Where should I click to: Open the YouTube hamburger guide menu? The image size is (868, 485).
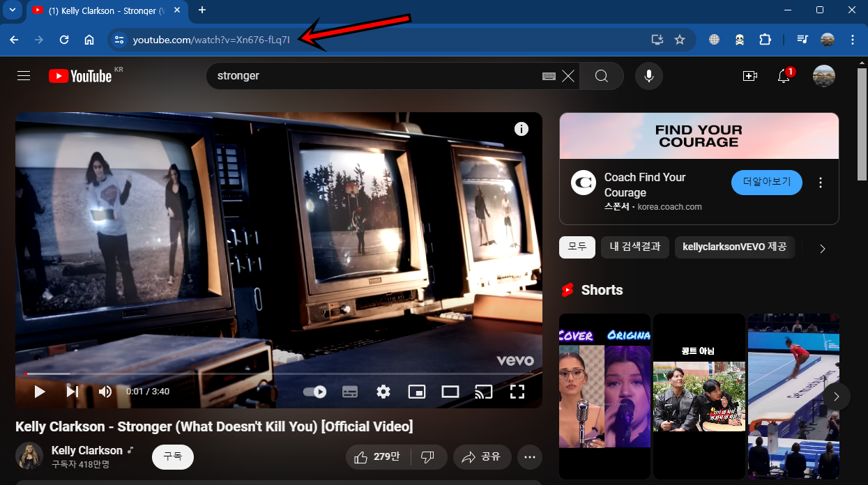tap(24, 76)
